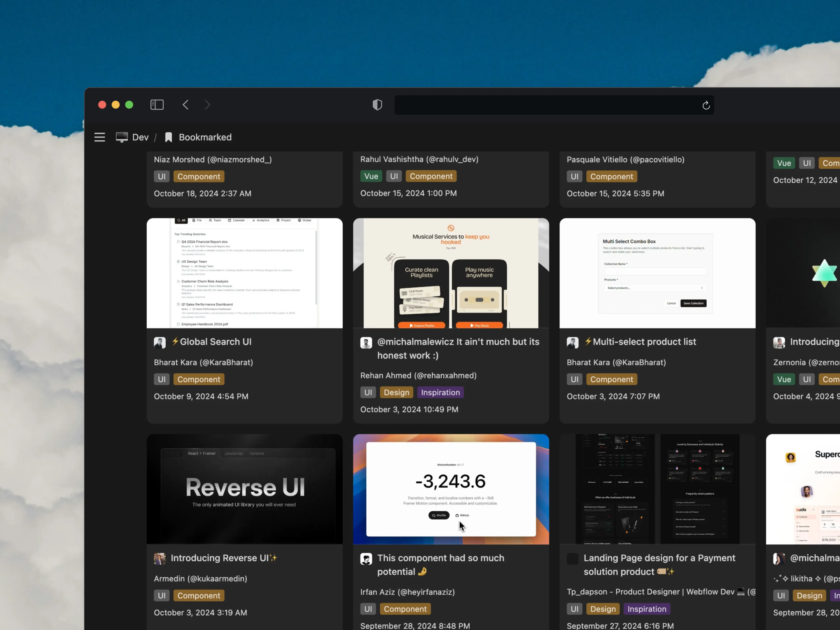
Task: Click the bookmark icon next to Bookmarked
Action: pos(168,137)
